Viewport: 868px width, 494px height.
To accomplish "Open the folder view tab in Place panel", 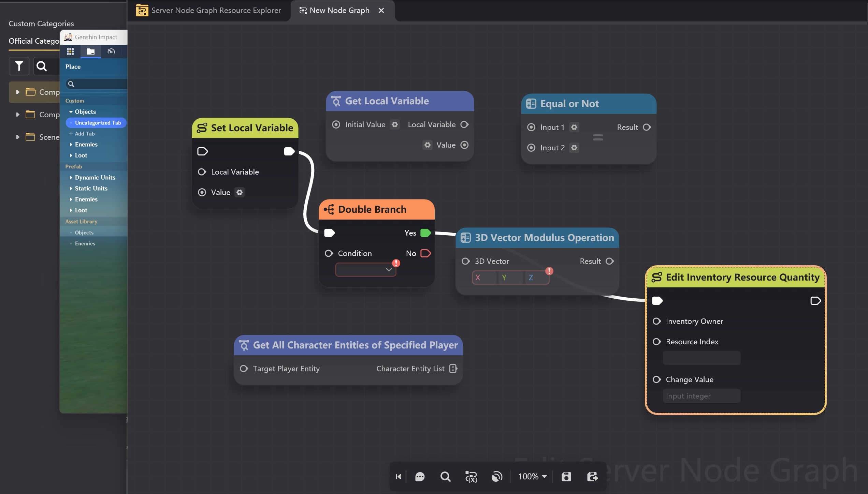I will [x=90, y=51].
